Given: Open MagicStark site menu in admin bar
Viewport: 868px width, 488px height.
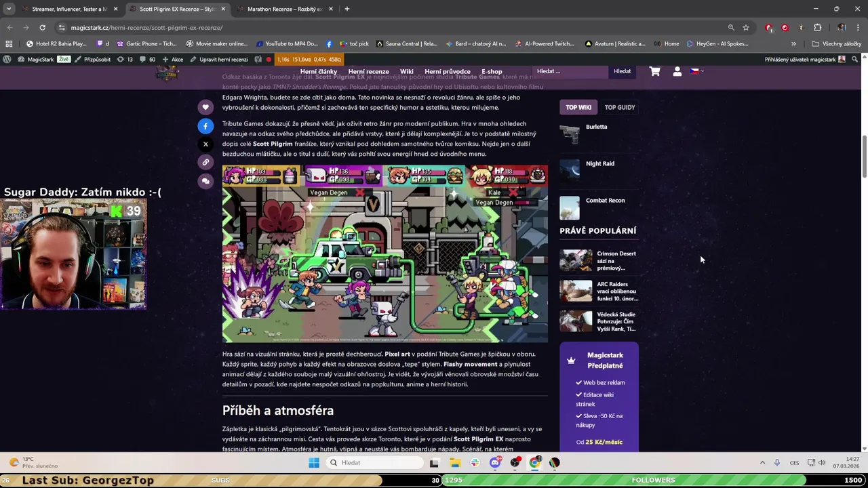Looking at the screenshot, I should (35, 60).
